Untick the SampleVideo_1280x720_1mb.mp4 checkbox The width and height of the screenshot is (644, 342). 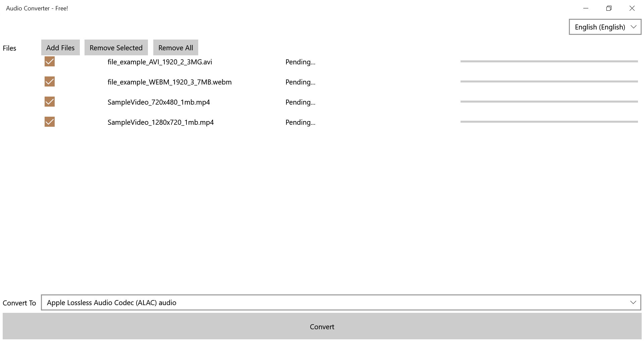click(50, 122)
